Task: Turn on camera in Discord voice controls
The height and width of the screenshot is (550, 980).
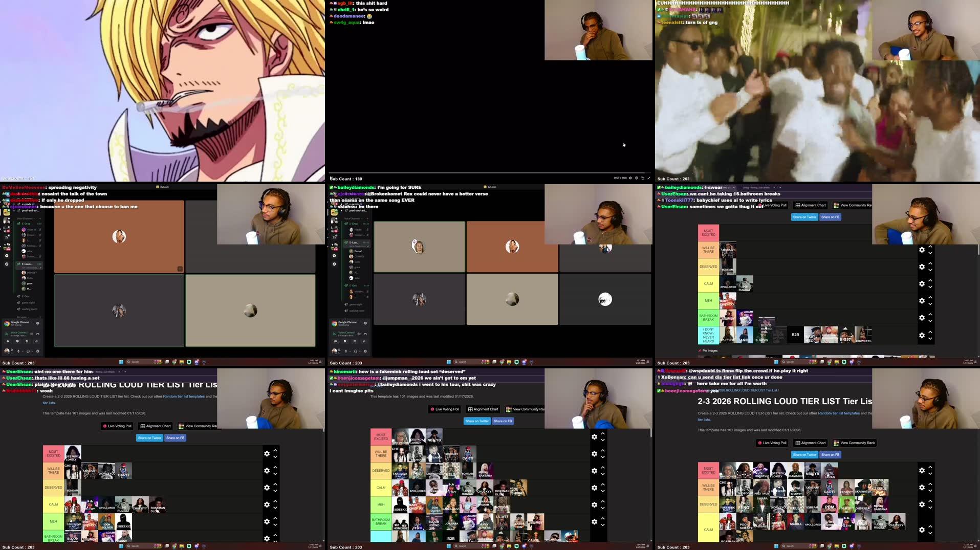Action: pyautogui.click(x=8, y=341)
